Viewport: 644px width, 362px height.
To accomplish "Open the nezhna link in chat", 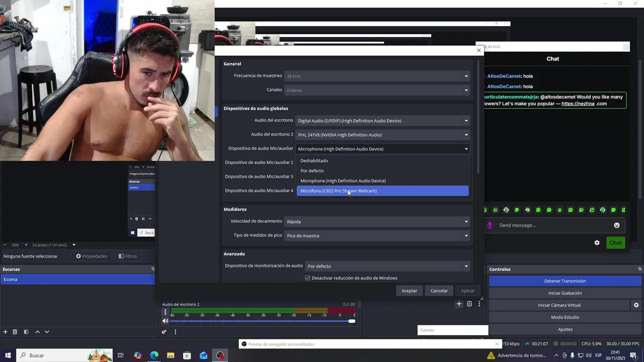I will [578, 104].
